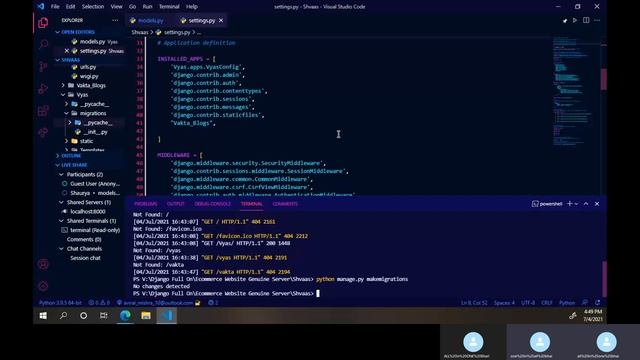640x360 pixels.
Task: Open the Run and Debug view in the activity bar
Action: pyautogui.click(x=43, y=88)
